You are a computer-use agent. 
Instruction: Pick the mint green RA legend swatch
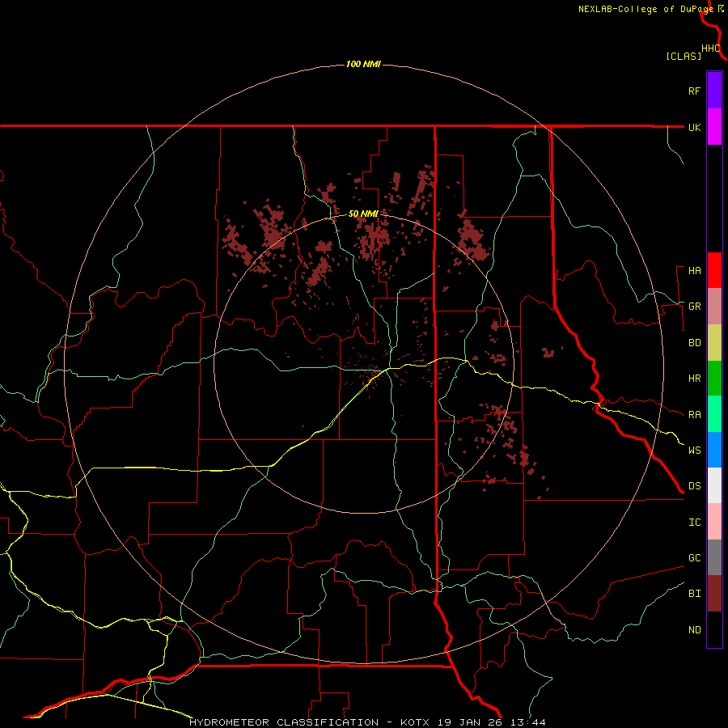[x=714, y=414]
